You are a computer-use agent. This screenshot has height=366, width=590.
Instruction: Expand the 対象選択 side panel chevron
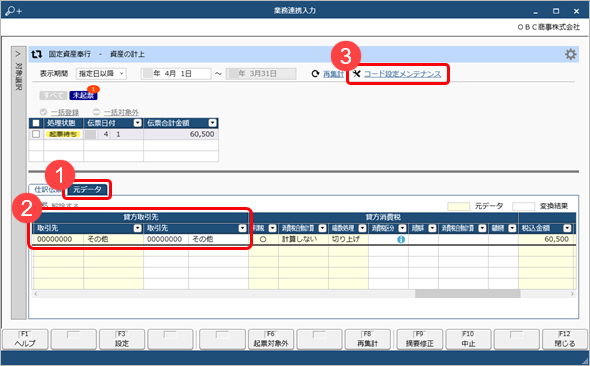click(x=18, y=54)
